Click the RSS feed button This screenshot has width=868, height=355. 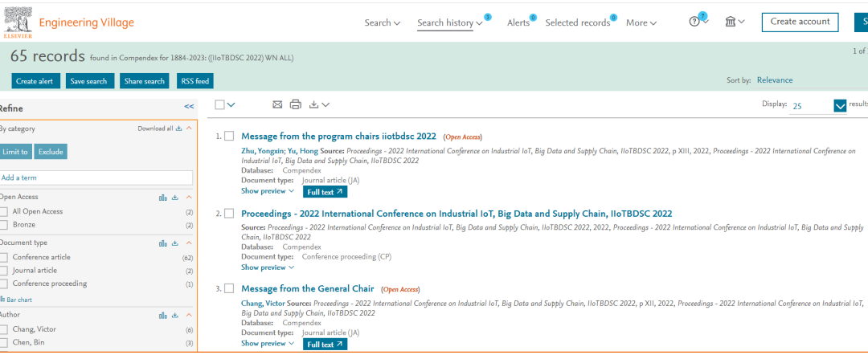tap(194, 81)
